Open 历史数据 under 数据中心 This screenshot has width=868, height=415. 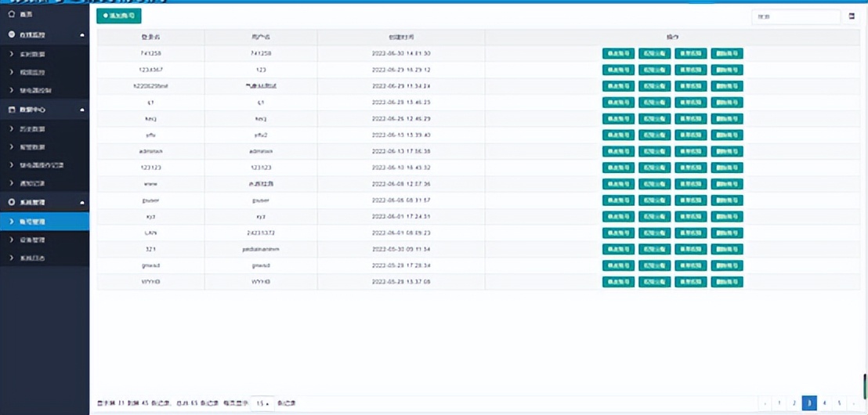pos(33,128)
